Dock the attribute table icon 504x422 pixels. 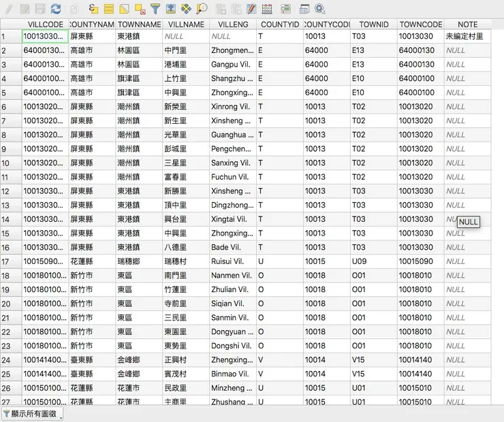coord(304,9)
